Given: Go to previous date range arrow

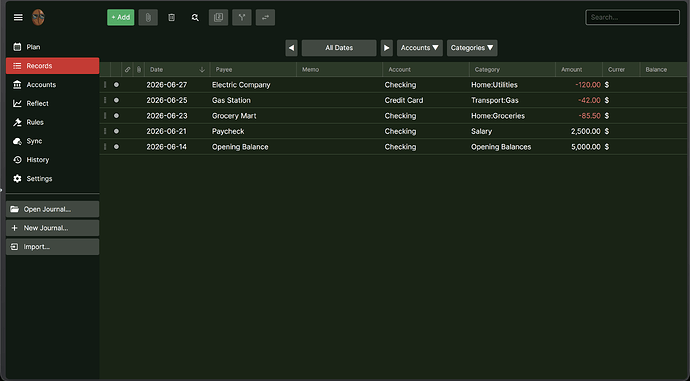Looking at the screenshot, I should pyautogui.click(x=291, y=48).
